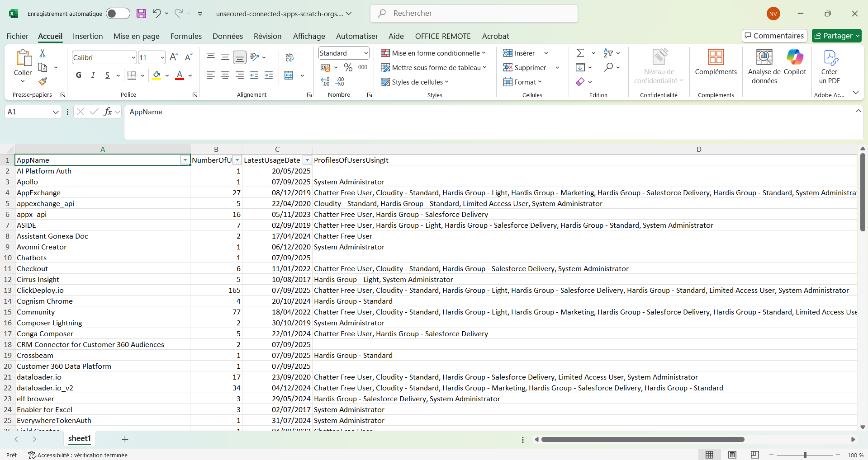
Task: Open LatestUsageDate filter dropdown
Action: point(307,160)
